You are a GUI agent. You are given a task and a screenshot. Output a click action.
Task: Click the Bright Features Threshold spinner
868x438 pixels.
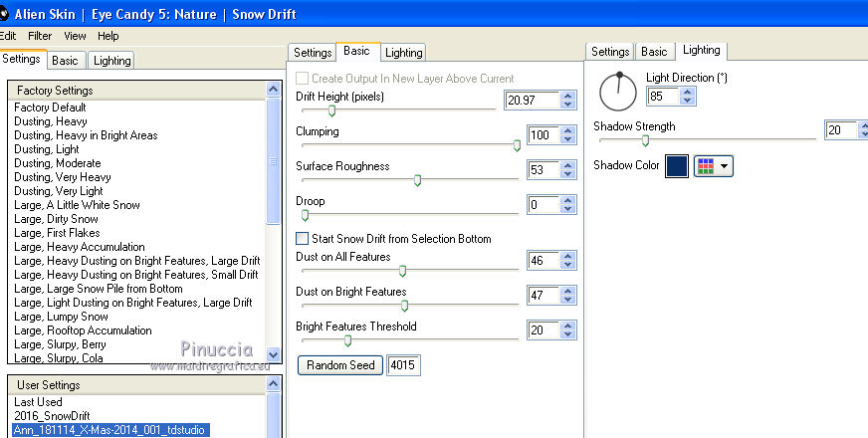click(567, 330)
